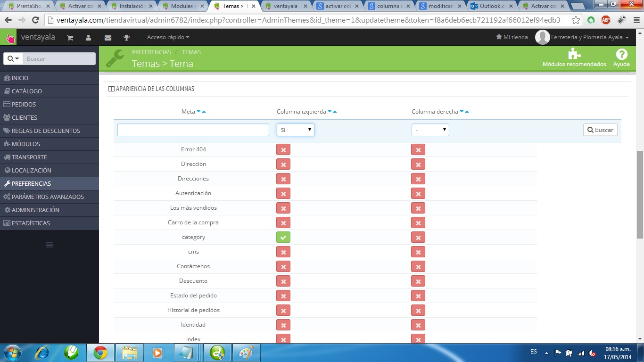The height and width of the screenshot is (362, 644).
Task: Sort Meta column ascending arrow
Action: coord(204,112)
